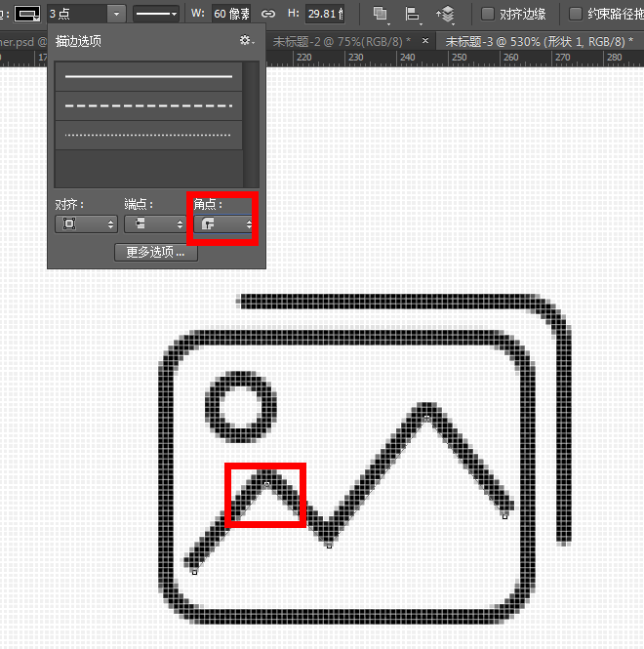Close the 未标题-2 document tab
The height and width of the screenshot is (649, 644).
(x=425, y=41)
